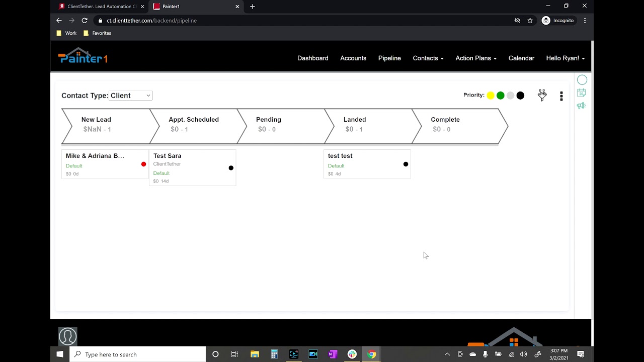Viewport: 644px width, 362px height.
Task: Open a new browser tab
Action: 253,7
